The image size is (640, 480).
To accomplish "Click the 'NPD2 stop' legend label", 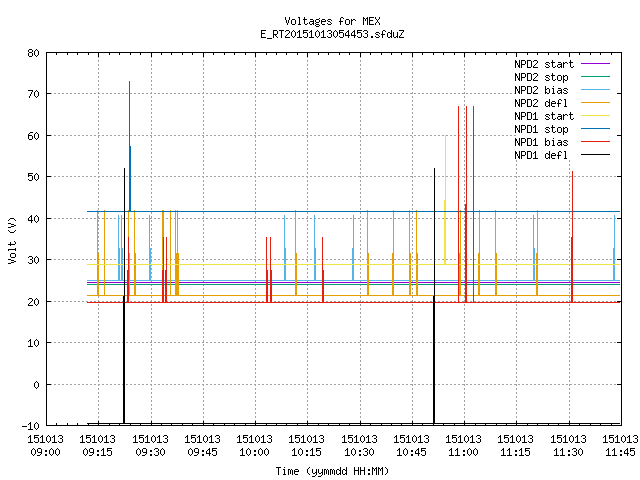I will 541,77.
